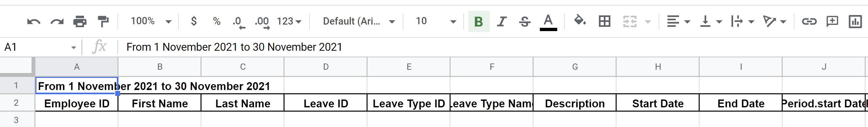
Task: Format the cell as percent
Action: click(x=217, y=21)
